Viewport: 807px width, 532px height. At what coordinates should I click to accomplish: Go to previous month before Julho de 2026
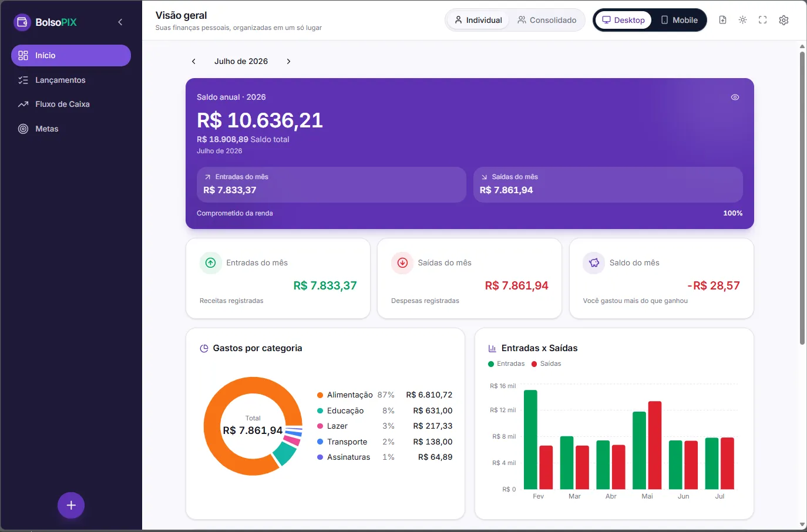point(194,61)
